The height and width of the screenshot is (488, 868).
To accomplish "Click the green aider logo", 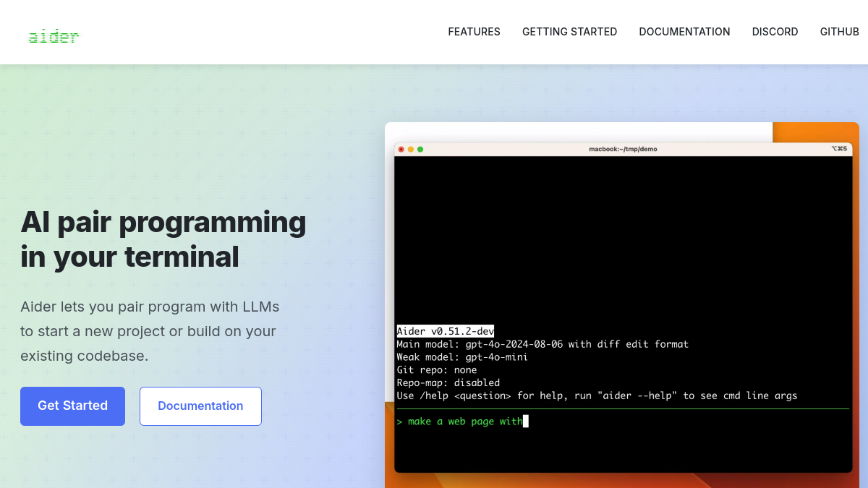I will 54,36.
